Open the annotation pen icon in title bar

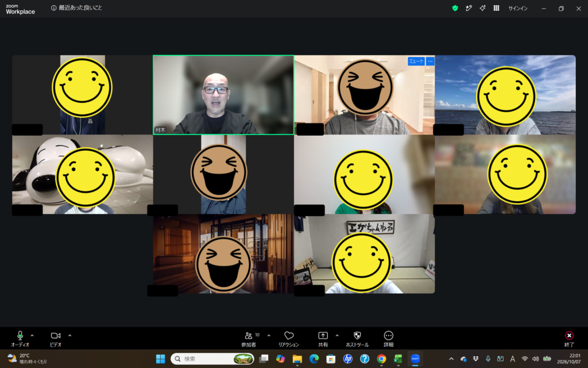469,8
